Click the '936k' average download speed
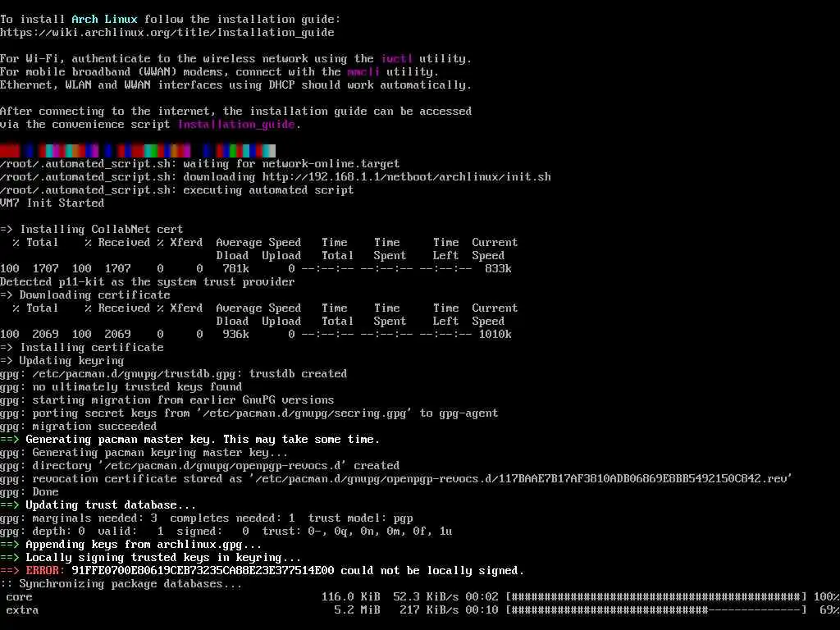840x630 pixels. coord(235,335)
